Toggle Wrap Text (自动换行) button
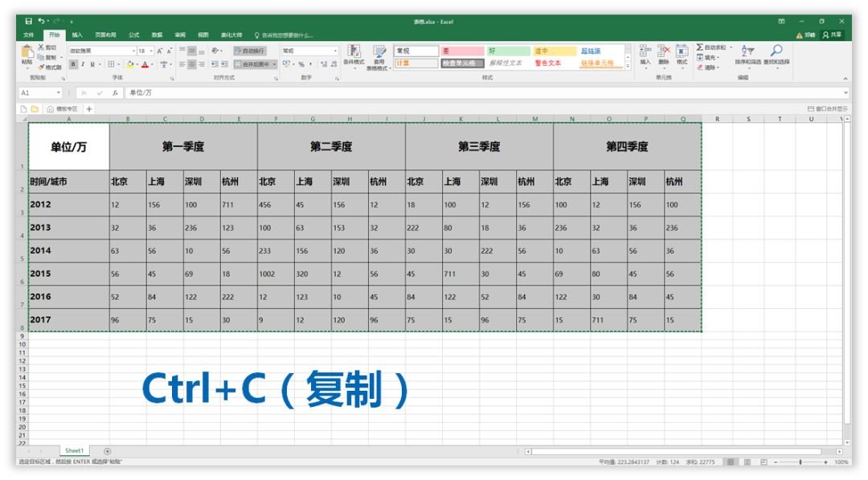The image size is (868, 480). (250, 51)
